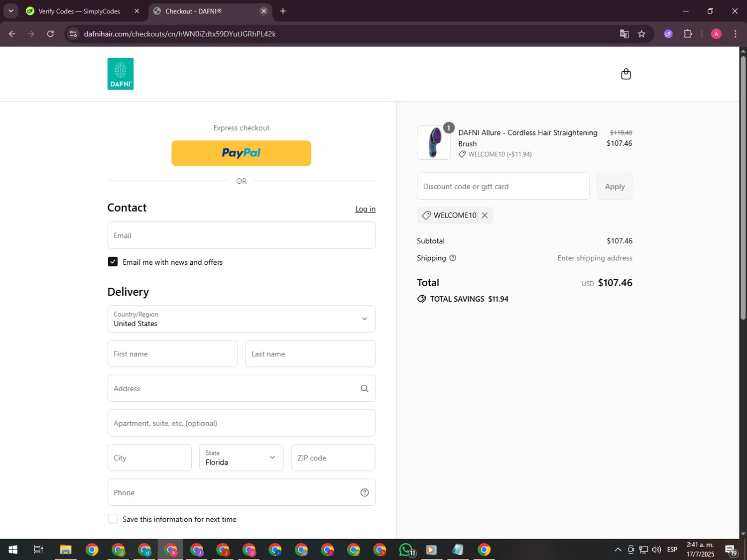The height and width of the screenshot is (560, 747).
Task: Pay with the PayPal express button
Action: point(242,153)
